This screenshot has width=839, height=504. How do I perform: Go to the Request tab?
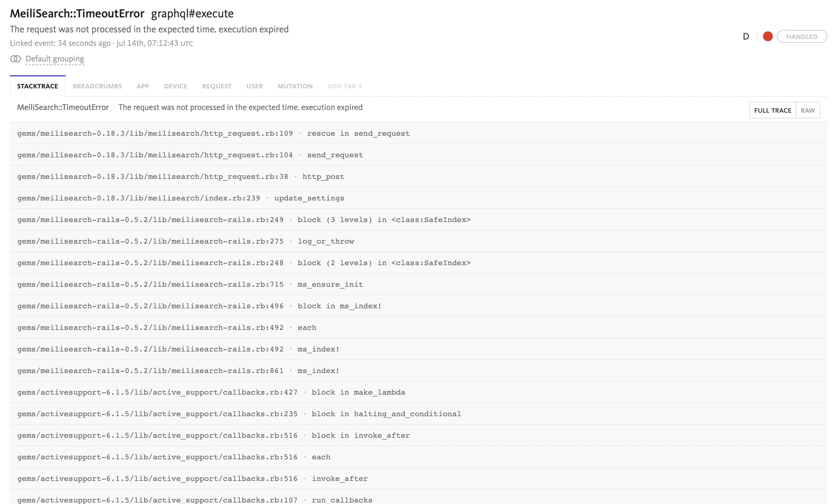(216, 86)
